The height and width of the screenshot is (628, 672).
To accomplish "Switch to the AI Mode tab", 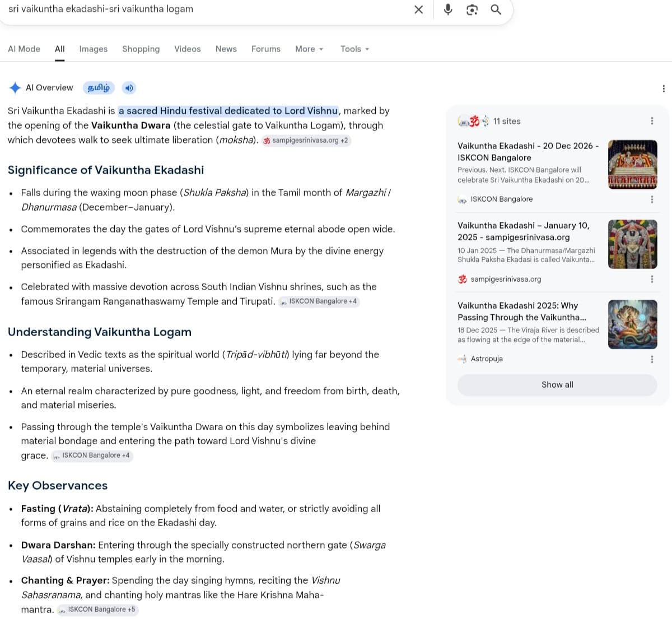I will (x=24, y=49).
